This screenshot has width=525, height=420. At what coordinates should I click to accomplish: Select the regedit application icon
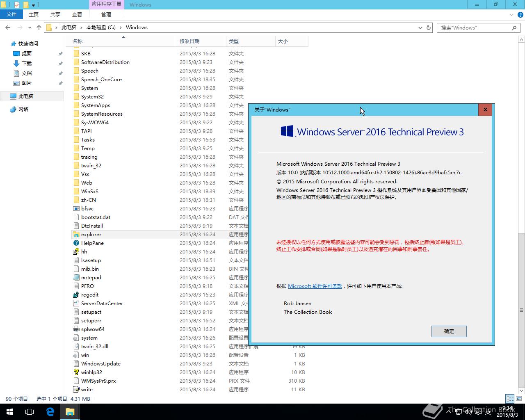[76, 295]
